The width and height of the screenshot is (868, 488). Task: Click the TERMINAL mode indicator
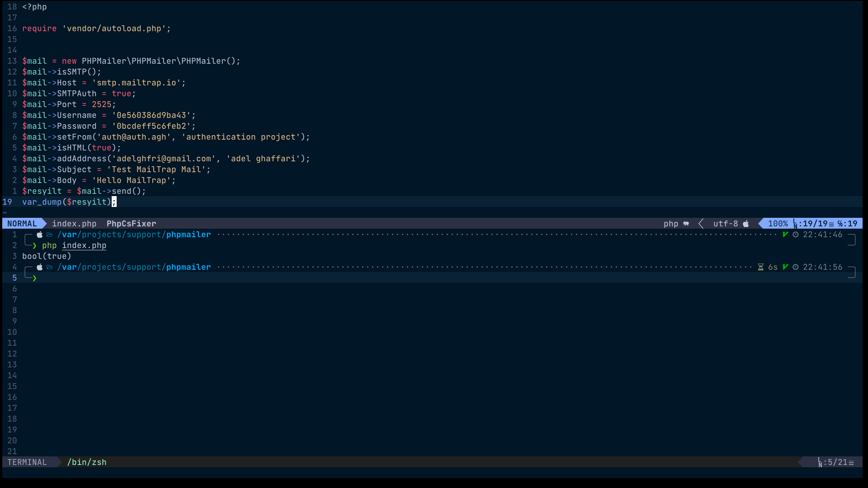[x=27, y=462]
